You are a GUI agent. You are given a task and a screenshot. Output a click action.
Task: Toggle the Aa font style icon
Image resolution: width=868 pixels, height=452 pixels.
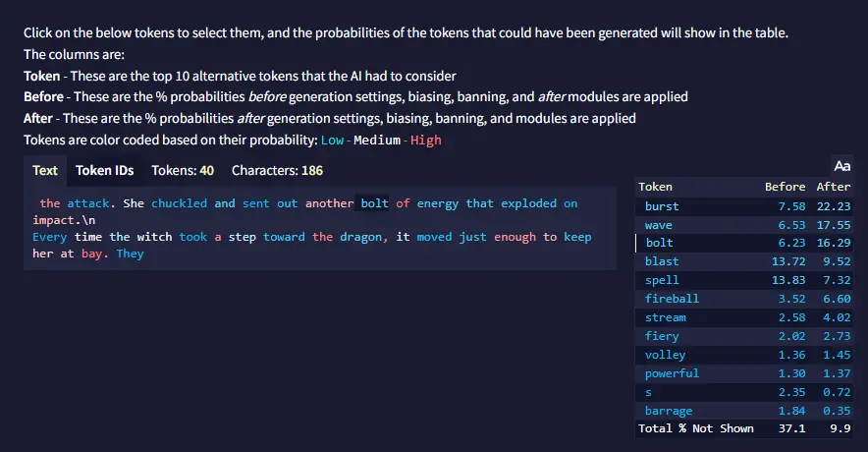click(x=841, y=166)
